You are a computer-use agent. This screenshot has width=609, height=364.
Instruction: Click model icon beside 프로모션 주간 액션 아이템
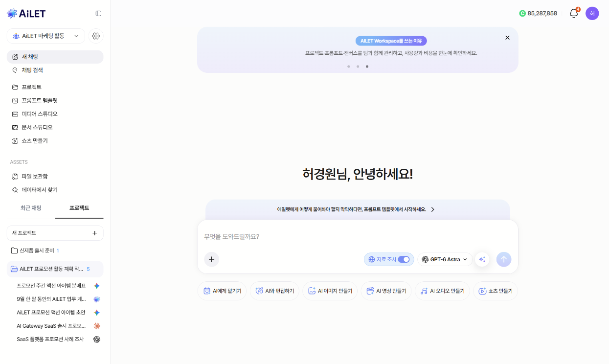pyautogui.click(x=97, y=286)
